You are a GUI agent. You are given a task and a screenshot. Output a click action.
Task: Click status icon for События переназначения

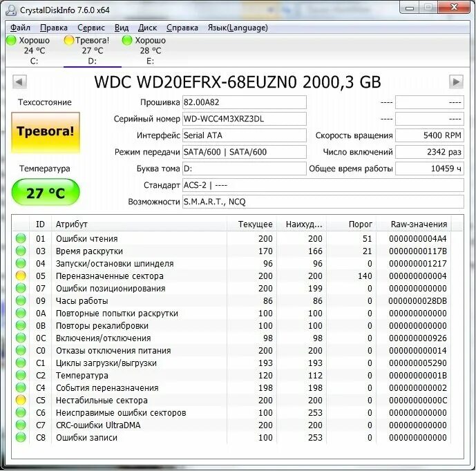point(21,388)
